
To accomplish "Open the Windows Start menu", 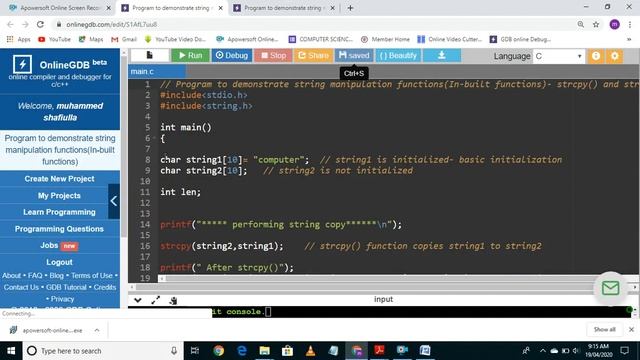I will pyautogui.click(x=11, y=351).
